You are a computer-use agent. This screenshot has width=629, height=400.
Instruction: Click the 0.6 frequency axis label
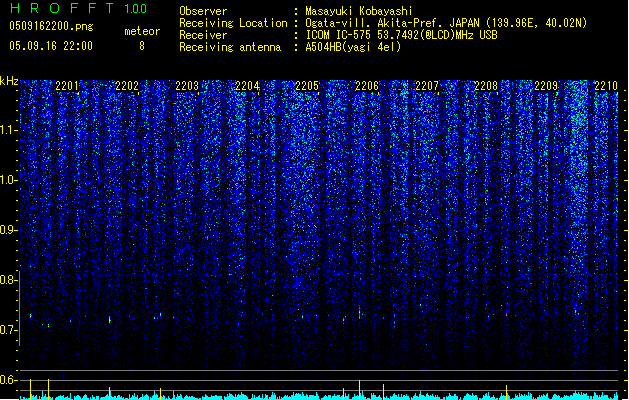9,380
